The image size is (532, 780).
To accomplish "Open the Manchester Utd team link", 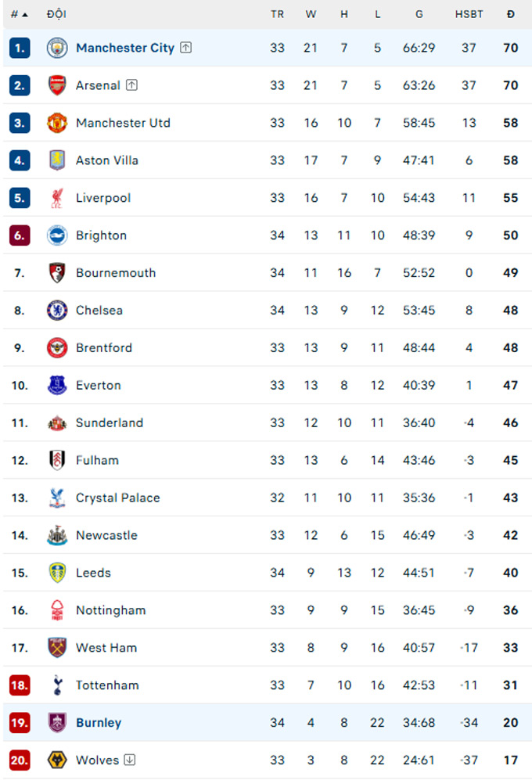I will [123, 123].
